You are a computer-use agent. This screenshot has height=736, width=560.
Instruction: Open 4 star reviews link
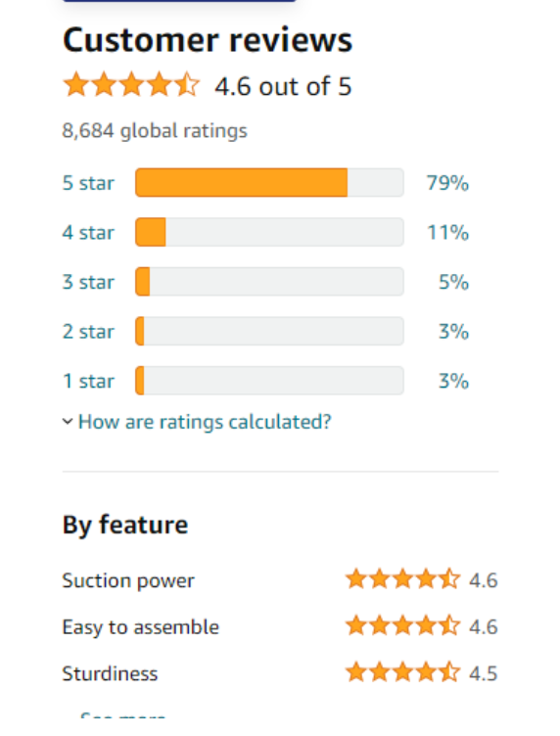[x=88, y=232]
